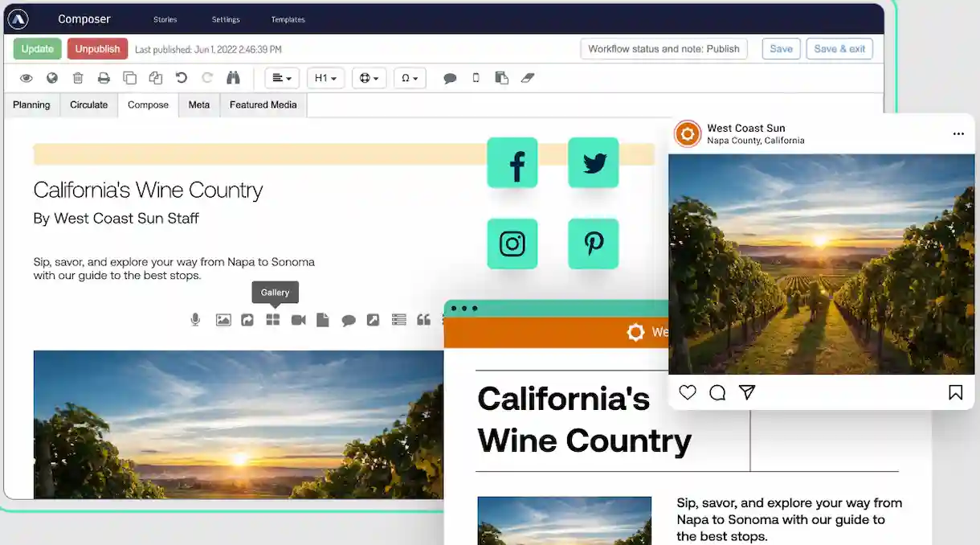Like the post with heart icon

(688, 392)
